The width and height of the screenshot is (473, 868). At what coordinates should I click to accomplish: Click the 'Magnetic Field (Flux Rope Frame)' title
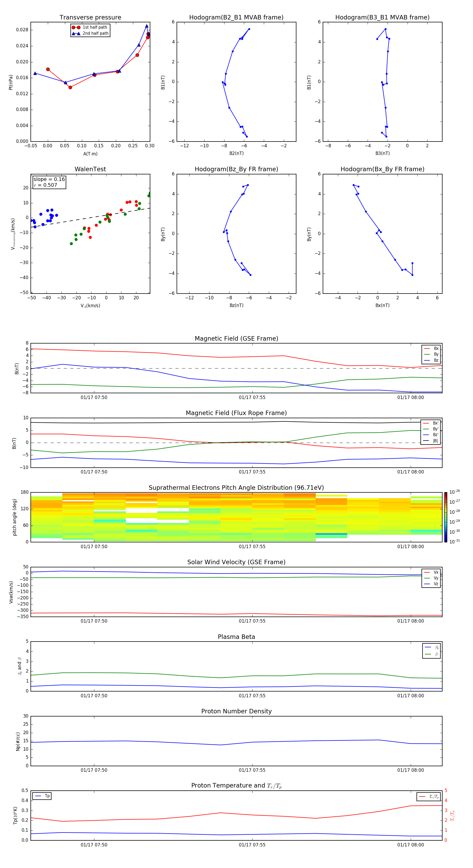click(x=236, y=413)
